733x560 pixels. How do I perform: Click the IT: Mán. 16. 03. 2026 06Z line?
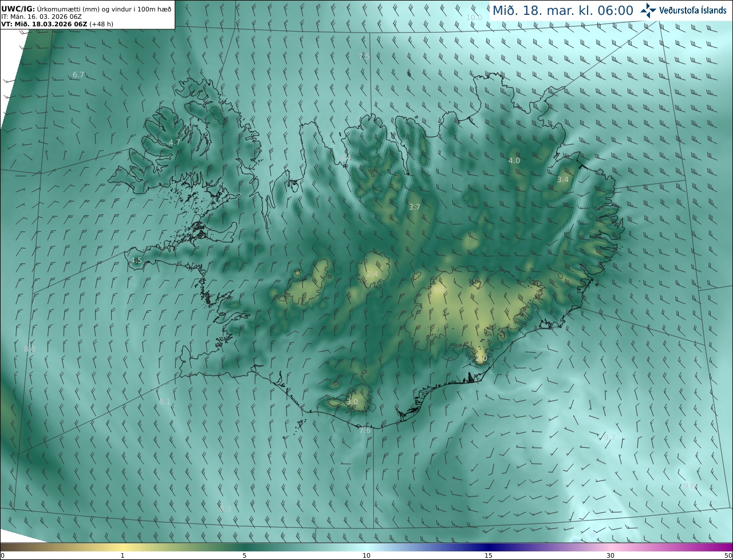click(41, 17)
